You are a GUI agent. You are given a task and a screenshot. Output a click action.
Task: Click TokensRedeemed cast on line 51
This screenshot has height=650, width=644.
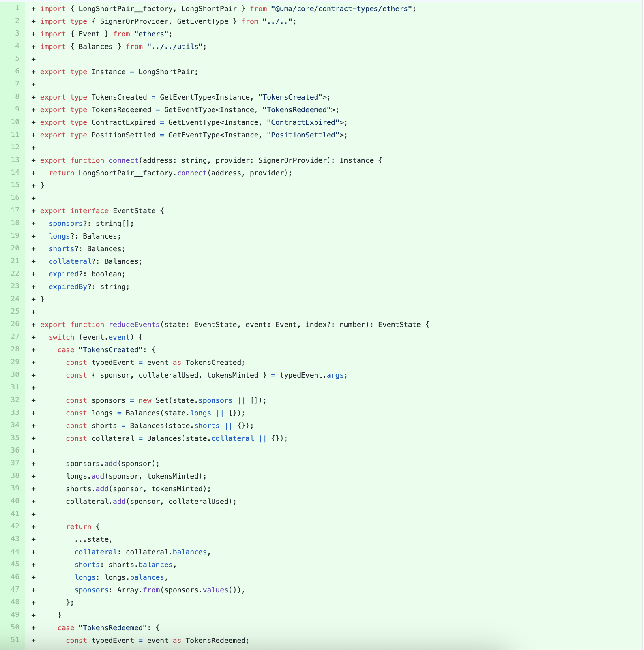(215, 641)
